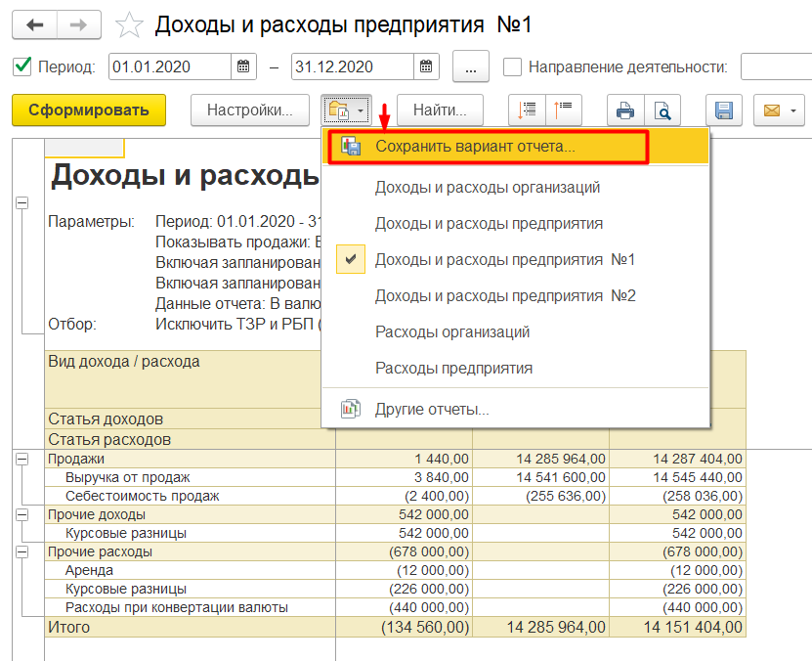This screenshot has width=812, height=661.
Task: Select Расходы организаций variant
Action: (515, 332)
